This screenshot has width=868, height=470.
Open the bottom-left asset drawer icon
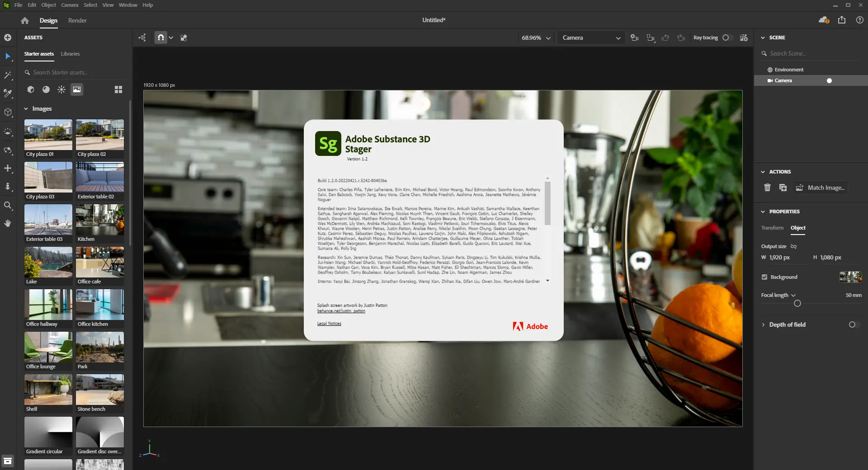point(8,461)
